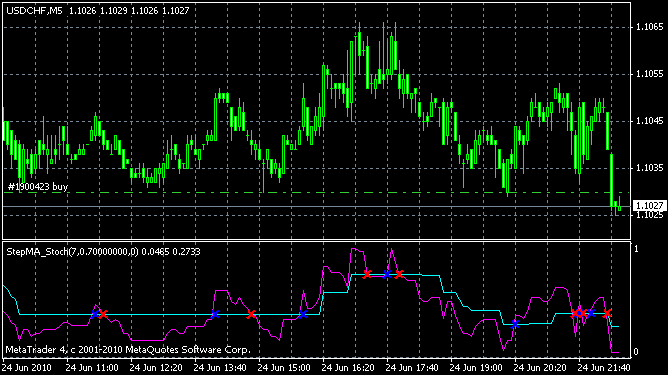The height and width of the screenshot is (375, 668).
Task: Select the #1900423 buy order label
Action: click(37, 187)
